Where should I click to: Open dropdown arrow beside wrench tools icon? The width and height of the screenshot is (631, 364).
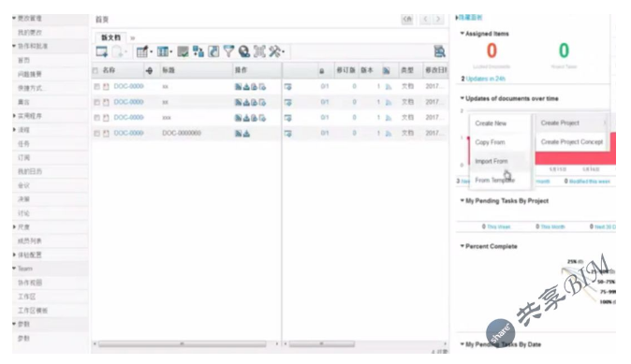point(284,51)
